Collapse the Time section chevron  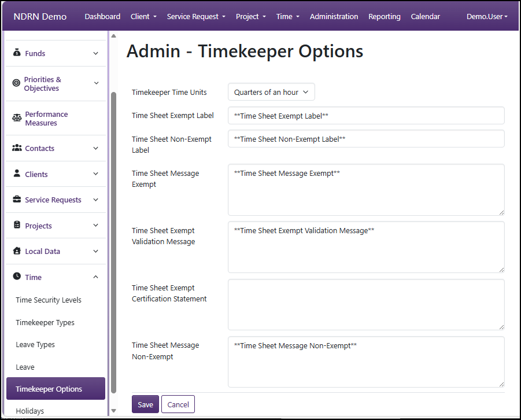pos(95,277)
